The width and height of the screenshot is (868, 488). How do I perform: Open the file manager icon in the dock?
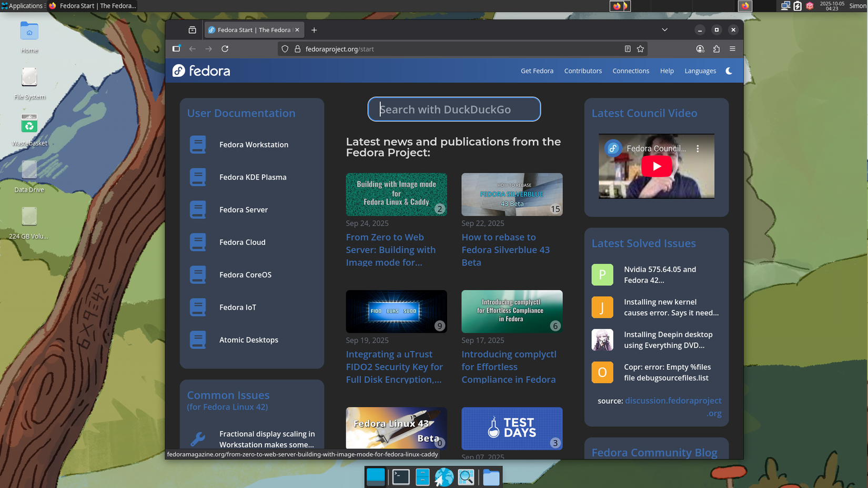(x=490, y=477)
